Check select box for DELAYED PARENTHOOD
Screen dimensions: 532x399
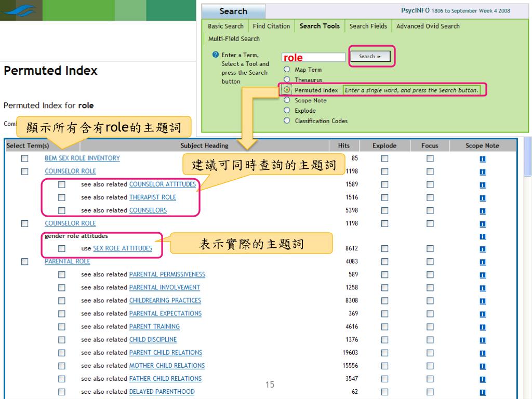click(x=62, y=392)
